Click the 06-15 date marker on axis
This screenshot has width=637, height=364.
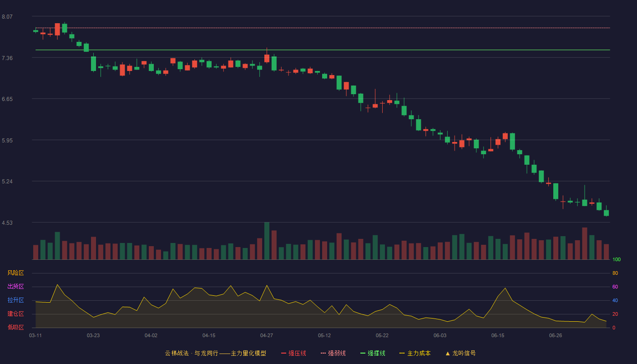point(498,335)
